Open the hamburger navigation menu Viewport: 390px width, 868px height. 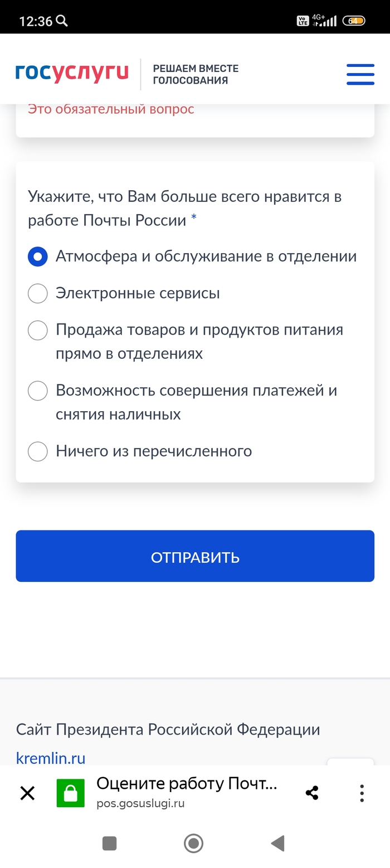coord(360,74)
